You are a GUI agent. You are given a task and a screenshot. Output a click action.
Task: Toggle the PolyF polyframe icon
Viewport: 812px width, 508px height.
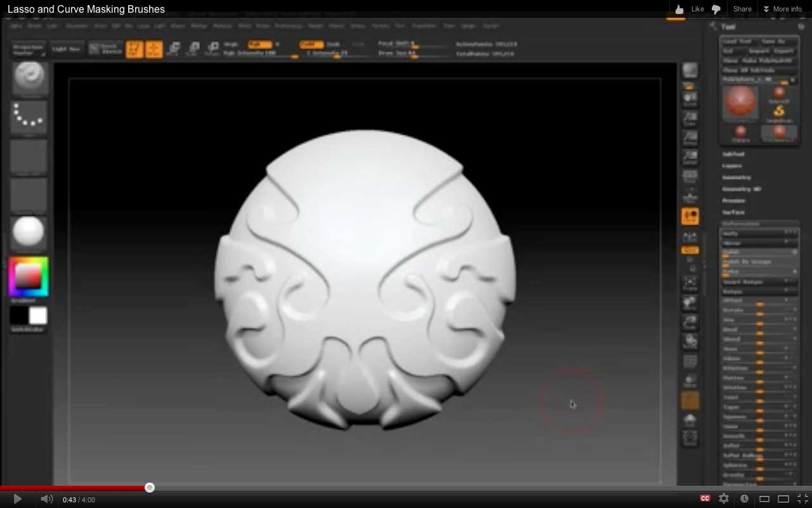tap(690, 363)
